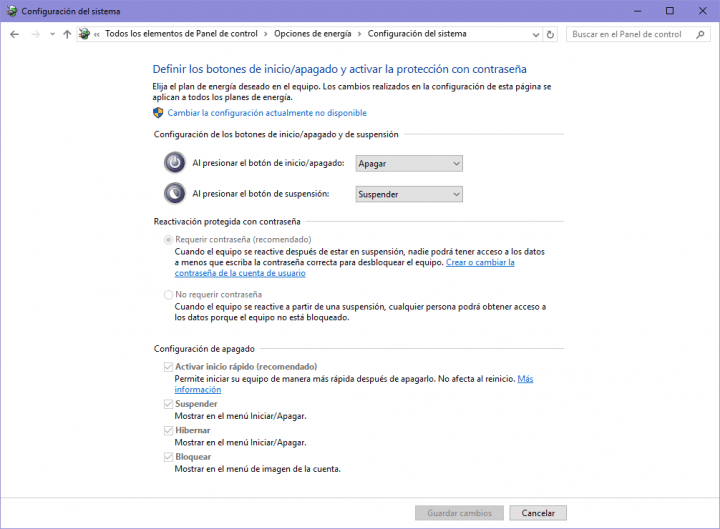Open 'Crear o cambiar la contraseña' link

(x=480, y=263)
